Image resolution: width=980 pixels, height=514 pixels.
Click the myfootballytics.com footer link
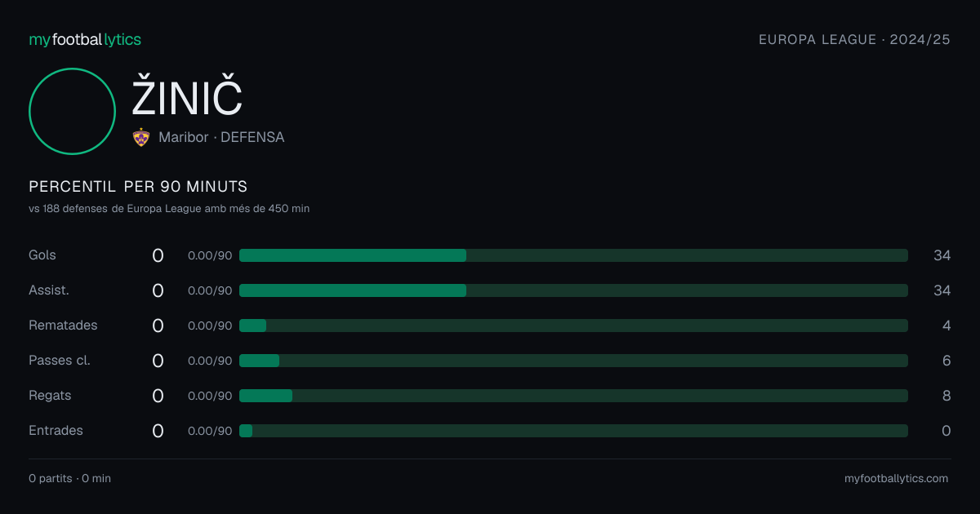point(896,479)
